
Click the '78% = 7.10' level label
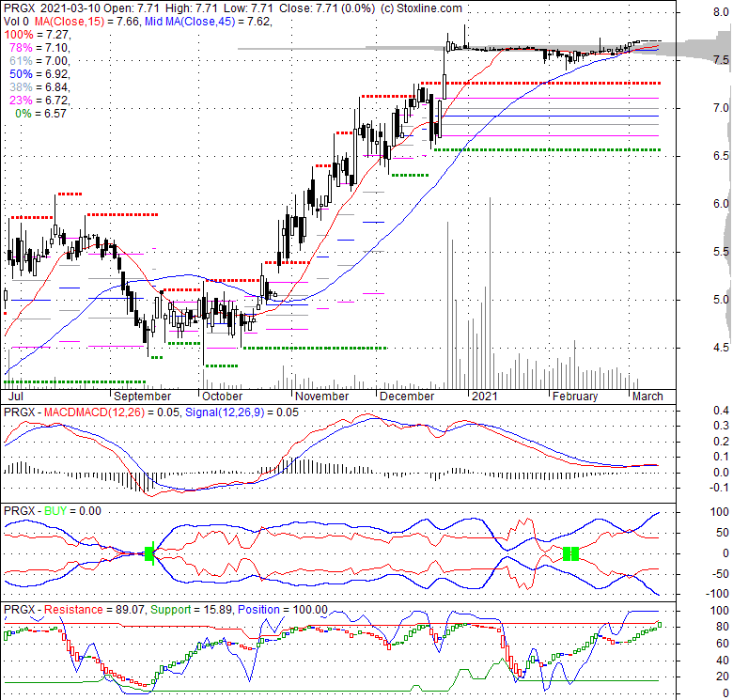(39, 48)
